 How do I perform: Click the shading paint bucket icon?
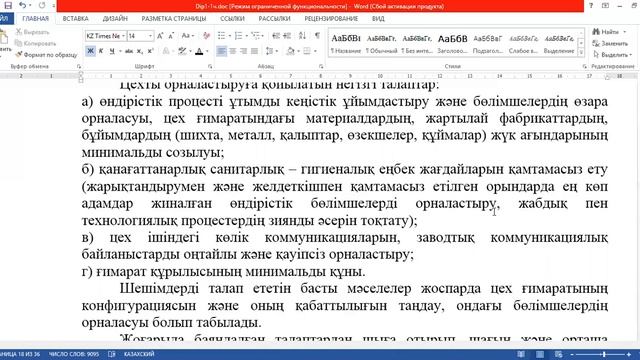(x=290, y=51)
